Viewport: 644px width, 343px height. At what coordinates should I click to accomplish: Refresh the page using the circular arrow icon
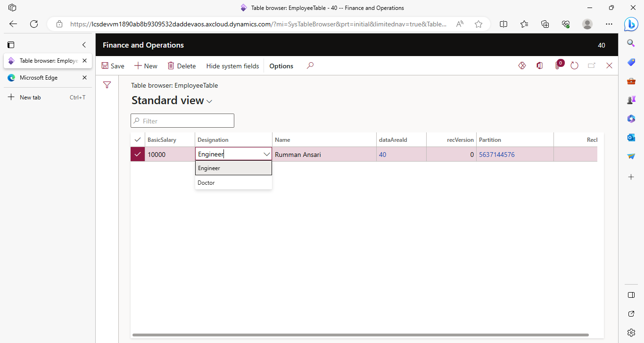pos(574,66)
